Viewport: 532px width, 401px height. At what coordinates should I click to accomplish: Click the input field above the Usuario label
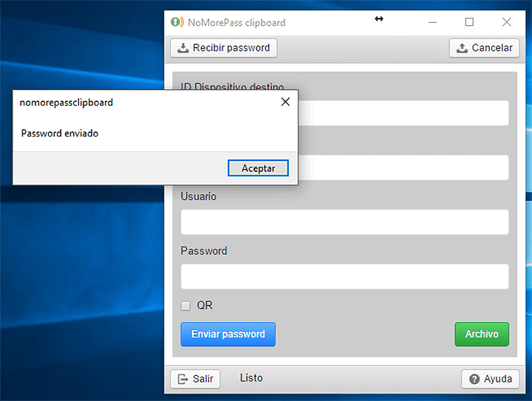[x=403, y=168]
